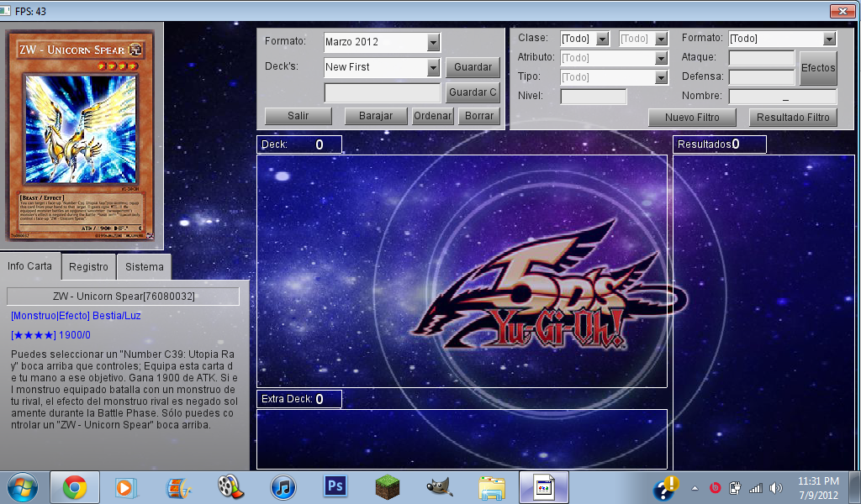Click the Ataque input field

coord(762,58)
